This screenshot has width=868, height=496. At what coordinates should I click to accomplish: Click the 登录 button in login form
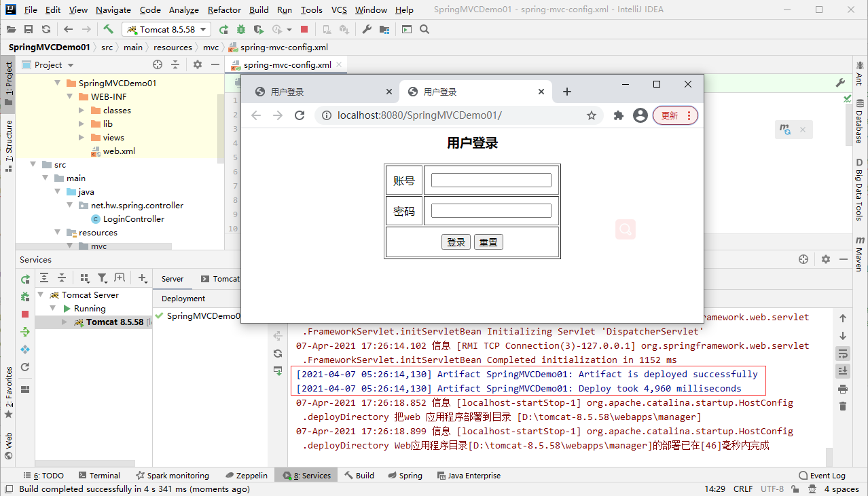tap(456, 242)
